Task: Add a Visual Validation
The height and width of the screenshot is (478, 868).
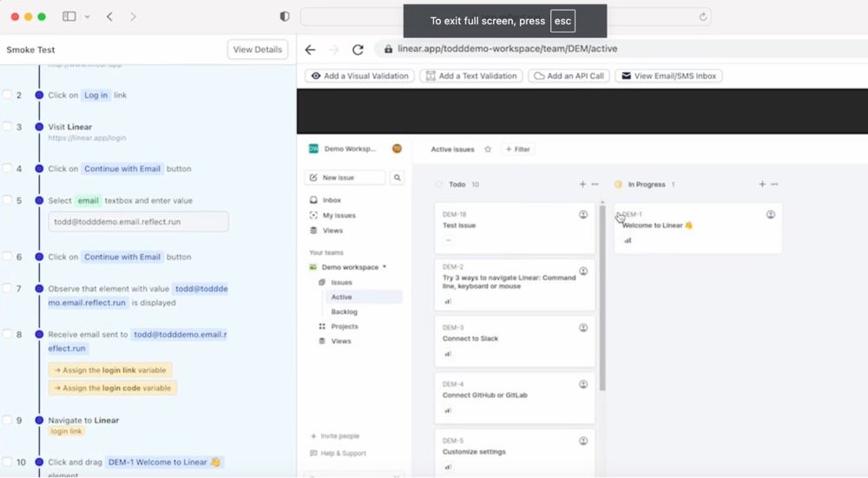Action: coord(360,75)
